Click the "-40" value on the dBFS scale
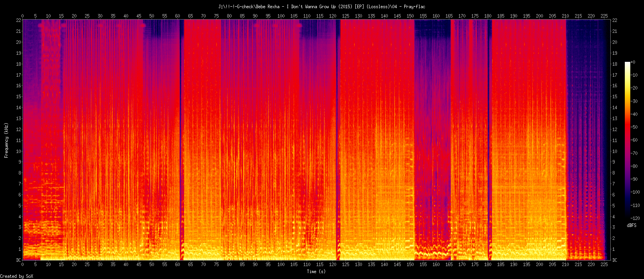This screenshot has width=644, height=279. coord(634,114)
